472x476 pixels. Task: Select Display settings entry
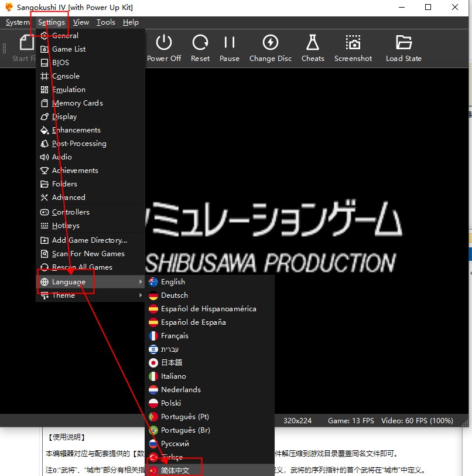coord(90,116)
